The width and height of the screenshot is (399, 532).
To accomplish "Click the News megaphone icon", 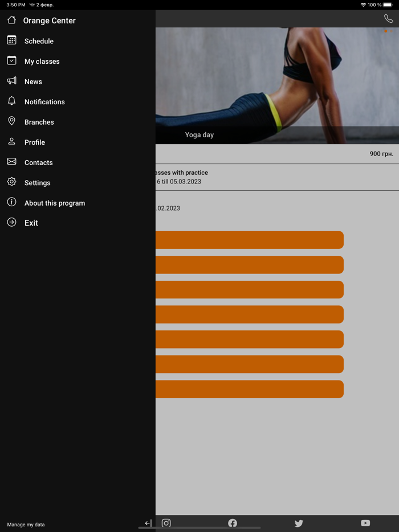I will [x=11, y=81].
